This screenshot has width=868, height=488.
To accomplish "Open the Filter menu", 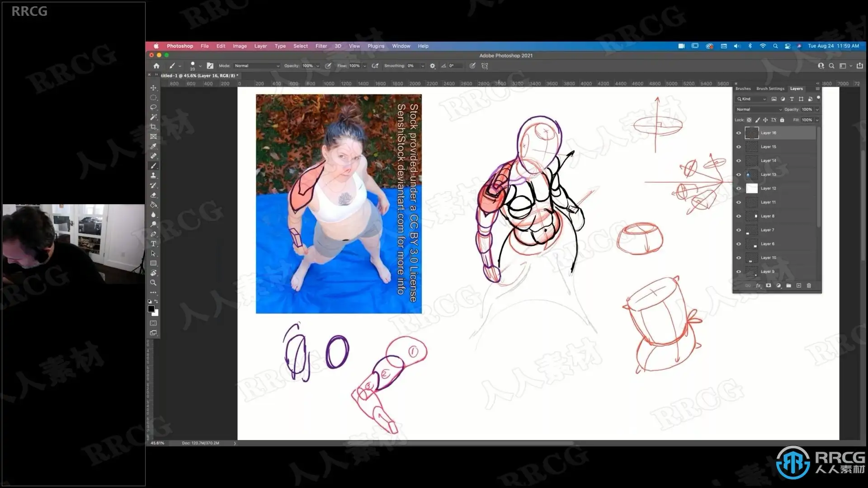I will click(321, 46).
